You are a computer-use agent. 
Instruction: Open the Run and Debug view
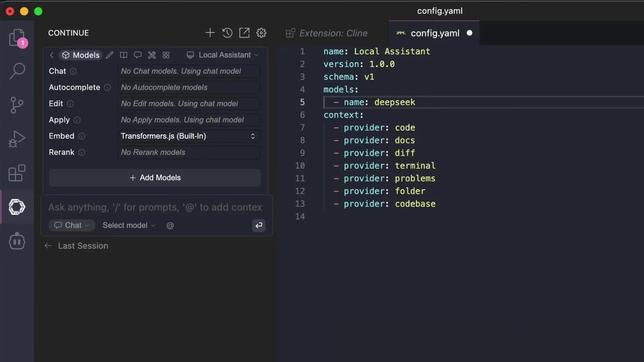[17, 139]
